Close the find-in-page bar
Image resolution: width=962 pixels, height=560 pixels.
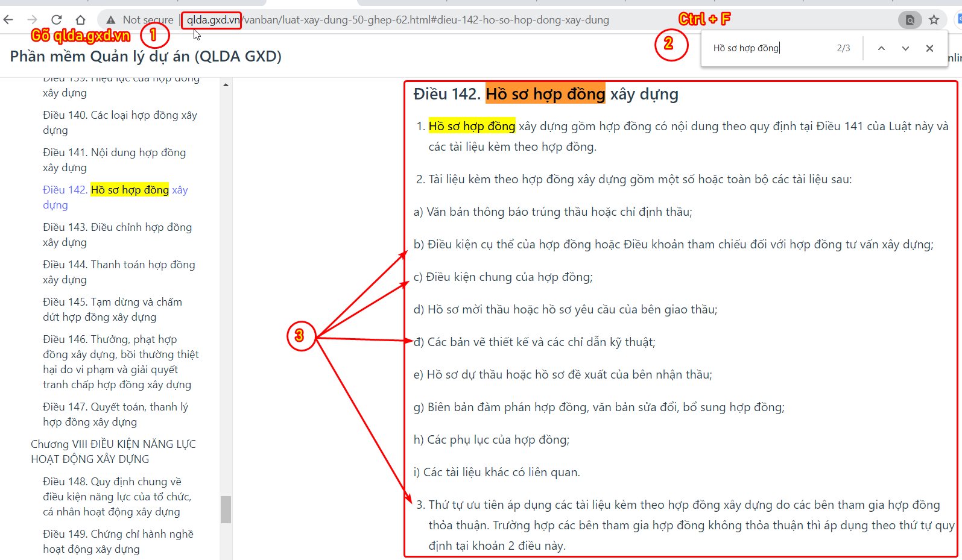click(929, 48)
